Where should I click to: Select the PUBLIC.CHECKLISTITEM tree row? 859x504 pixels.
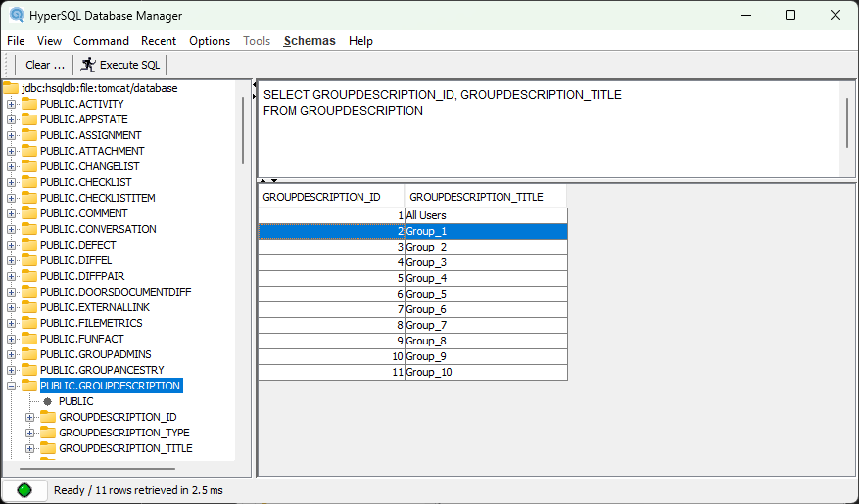pos(98,198)
